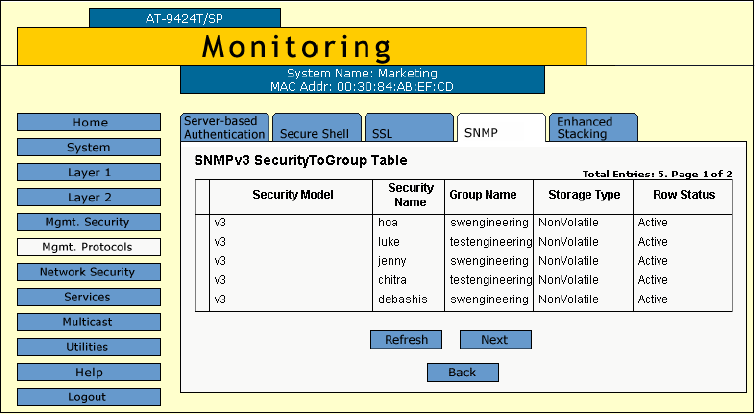Click the MAC Addr text
755x414 pixels.
click(x=362, y=87)
